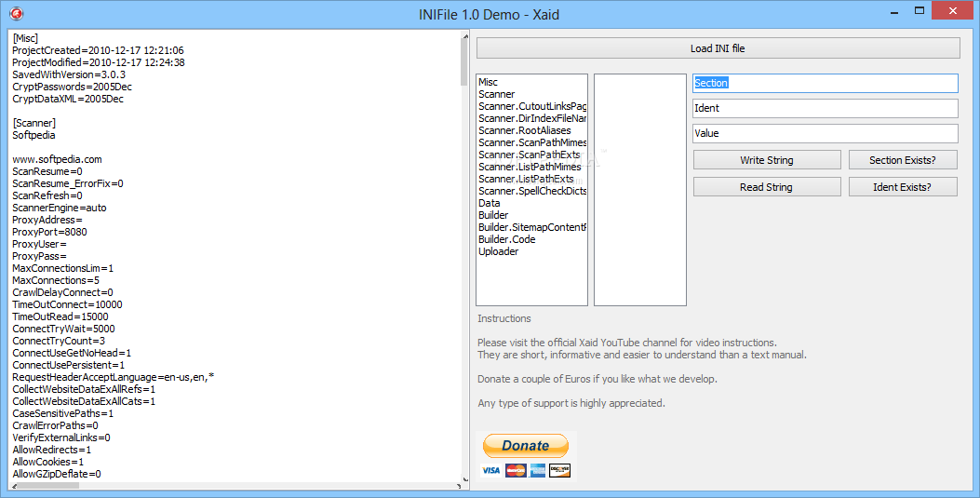The height and width of the screenshot is (498, 980).
Task: Click the ProjectCreated=2010-12-17 line
Action: 98,50
